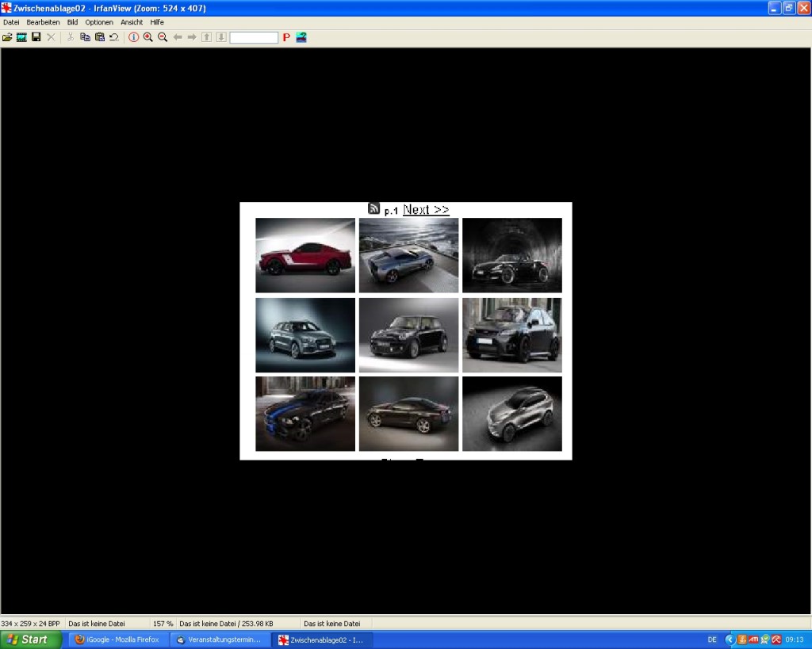Open the Ansicht menu

click(x=132, y=22)
